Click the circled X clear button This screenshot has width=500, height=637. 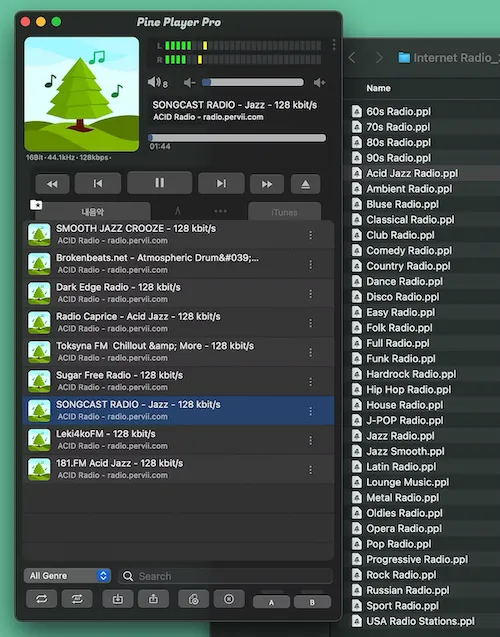[229, 599]
